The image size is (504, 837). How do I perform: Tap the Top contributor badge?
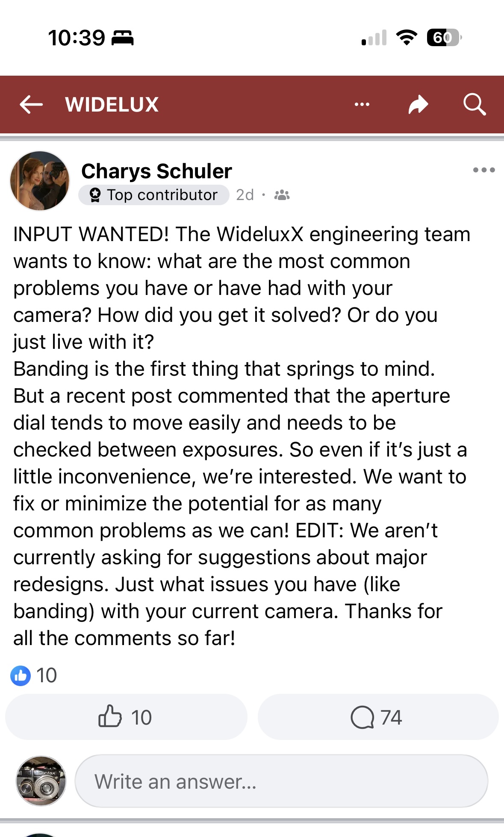pyautogui.click(x=154, y=195)
